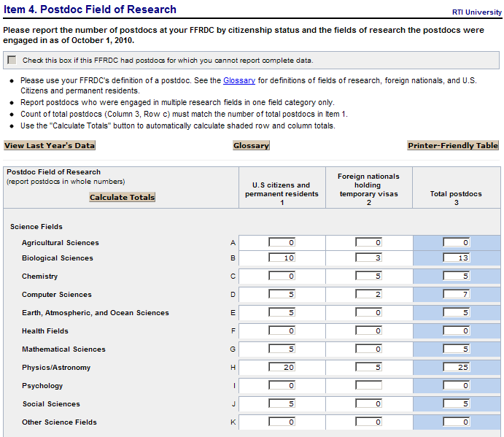
Task: Click Other Science Fields foreign nationals input
Action: (x=369, y=422)
